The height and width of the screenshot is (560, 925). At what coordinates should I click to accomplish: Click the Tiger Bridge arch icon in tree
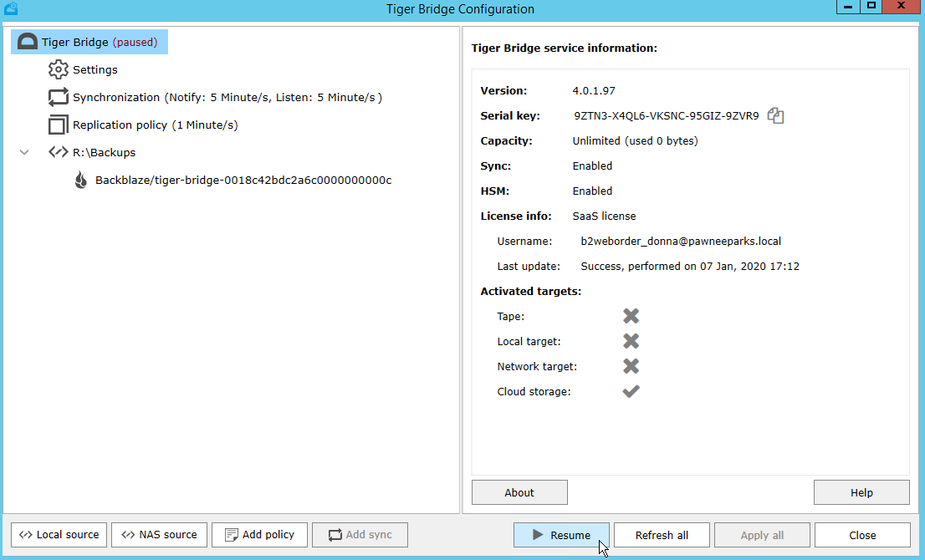click(x=27, y=42)
